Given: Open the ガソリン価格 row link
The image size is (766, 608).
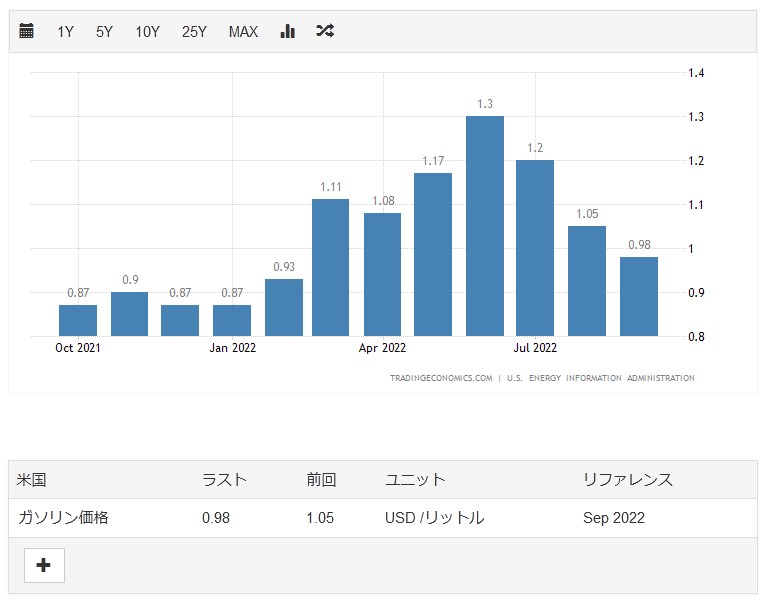Looking at the screenshot, I should pos(65,518).
